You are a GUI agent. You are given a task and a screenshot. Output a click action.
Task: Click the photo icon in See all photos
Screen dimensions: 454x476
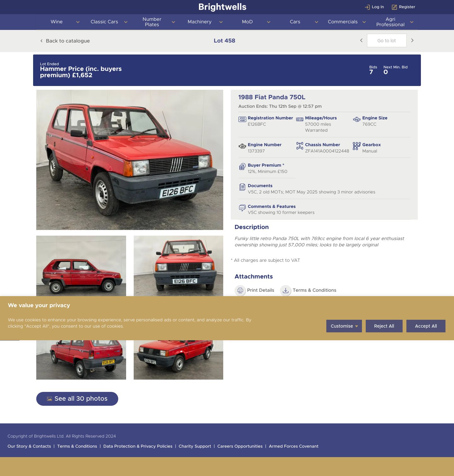(x=49, y=399)
